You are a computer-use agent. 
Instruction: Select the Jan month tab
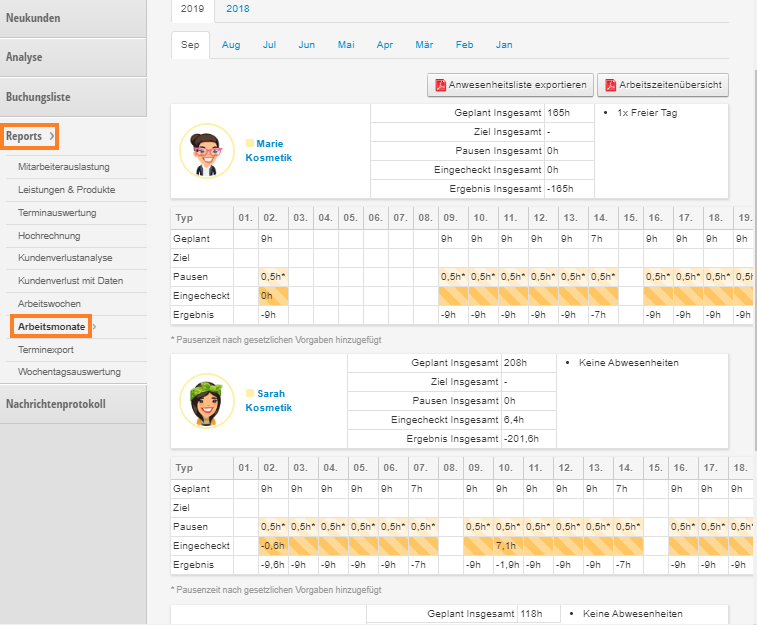pyautogui.click(x=505, y=45)
